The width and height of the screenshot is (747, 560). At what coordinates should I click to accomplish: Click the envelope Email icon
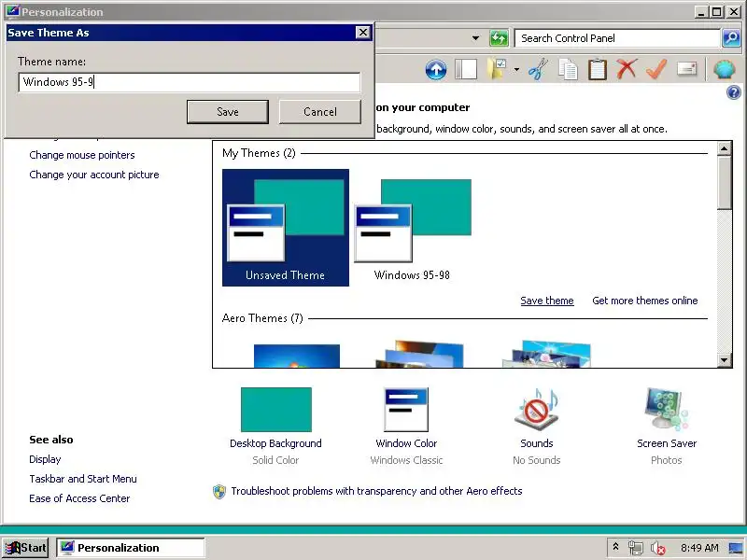(686, 69)
